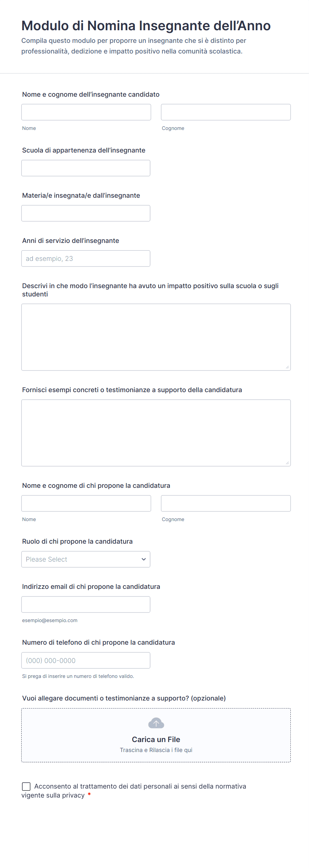Click the resize handle of examples textarea

click(287, 463)
